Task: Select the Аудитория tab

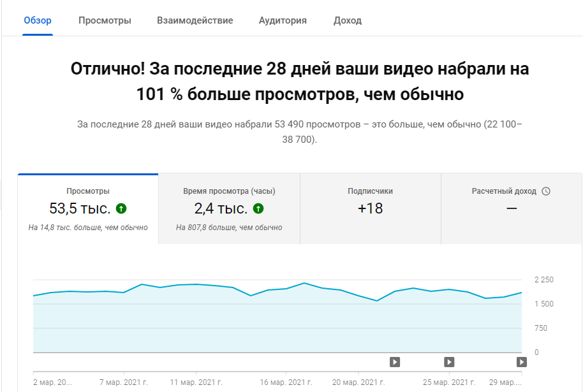Action: (282, 20)
